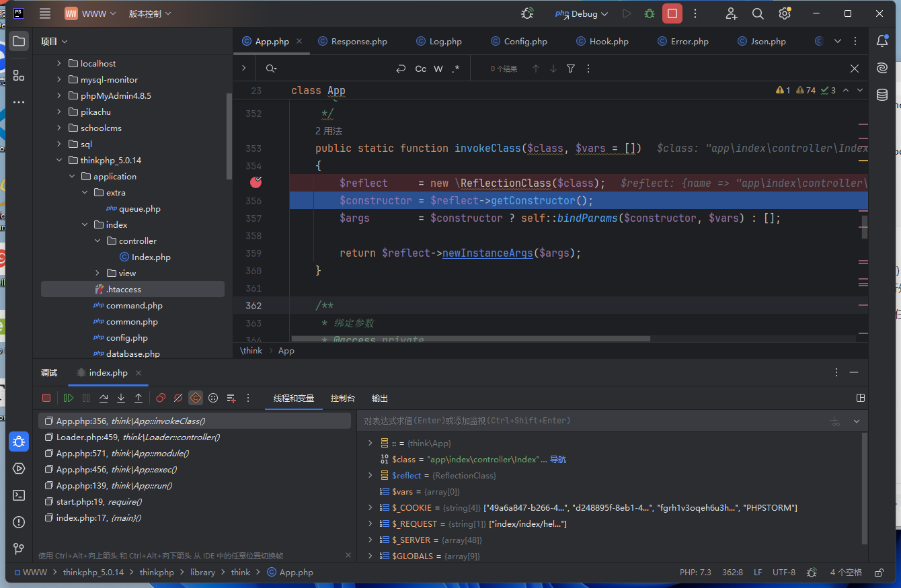Toggle the regex search option

456,69
